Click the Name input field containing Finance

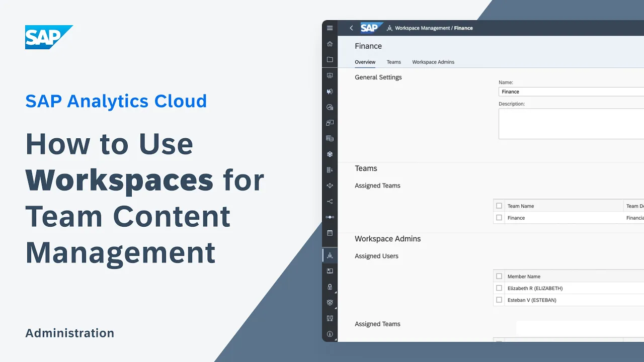click(x=571, y=92)
